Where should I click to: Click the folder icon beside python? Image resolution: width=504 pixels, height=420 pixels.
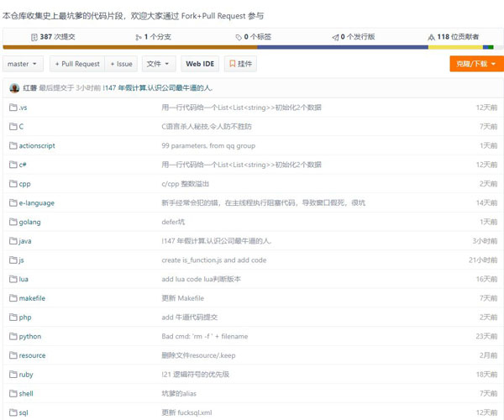13,337
